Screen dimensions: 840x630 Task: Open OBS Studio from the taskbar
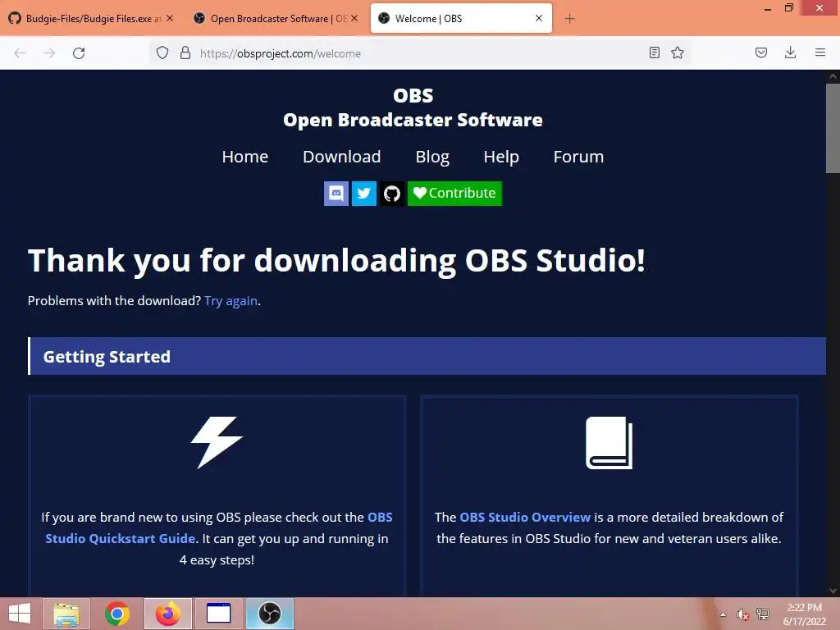[x=269, y=614]
